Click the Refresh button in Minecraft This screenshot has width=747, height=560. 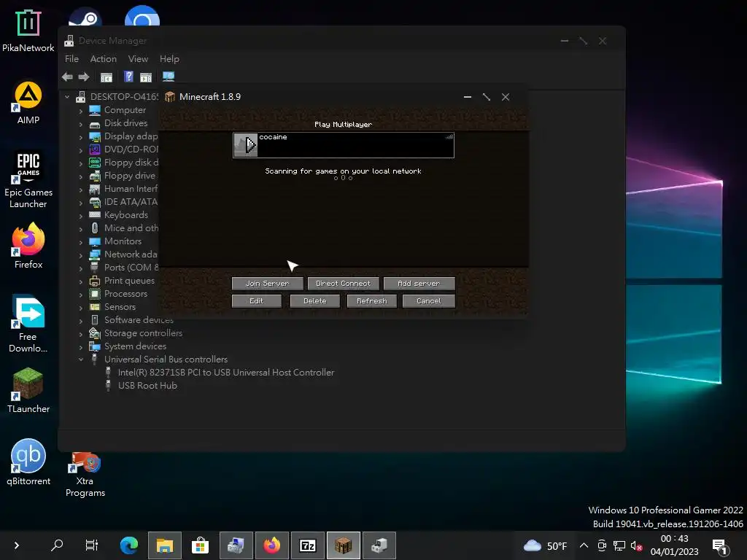[x=372, y=301]
